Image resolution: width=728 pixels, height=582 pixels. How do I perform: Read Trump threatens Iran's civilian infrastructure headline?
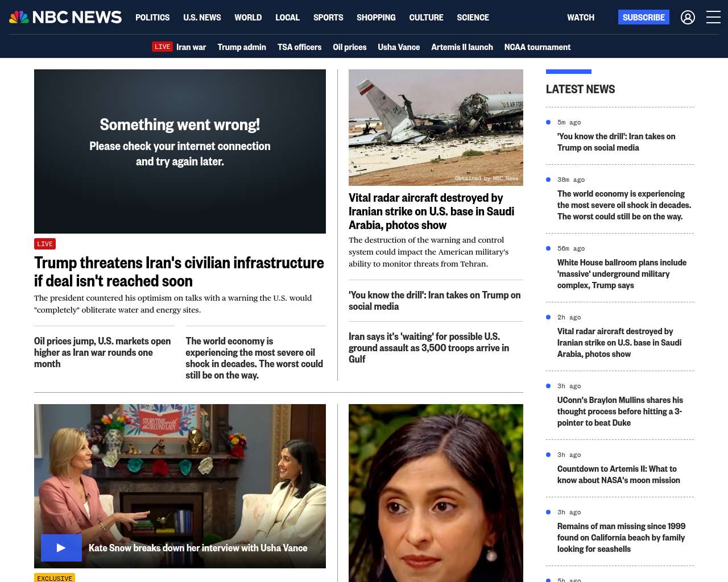click(179, 272)
